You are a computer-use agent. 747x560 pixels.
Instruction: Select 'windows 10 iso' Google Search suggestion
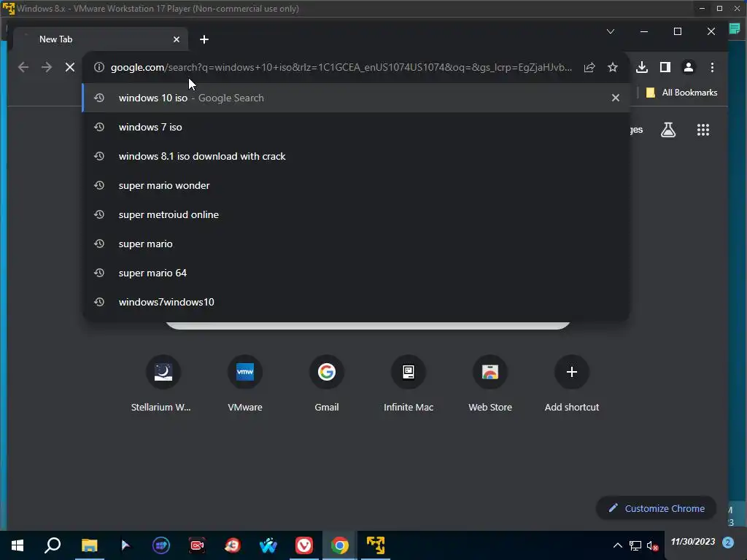tap(356, 98)
